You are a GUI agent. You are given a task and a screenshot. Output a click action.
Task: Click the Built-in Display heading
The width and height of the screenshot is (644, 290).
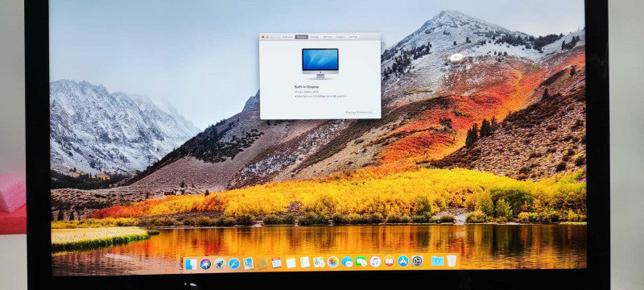click(307, 87)
